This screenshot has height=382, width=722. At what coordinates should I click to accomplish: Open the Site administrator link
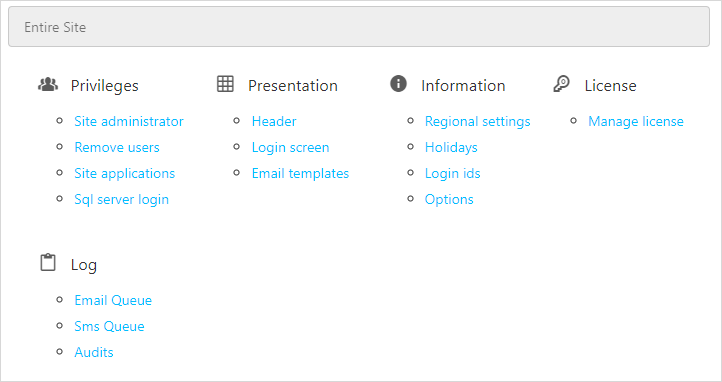pos(129,122)
